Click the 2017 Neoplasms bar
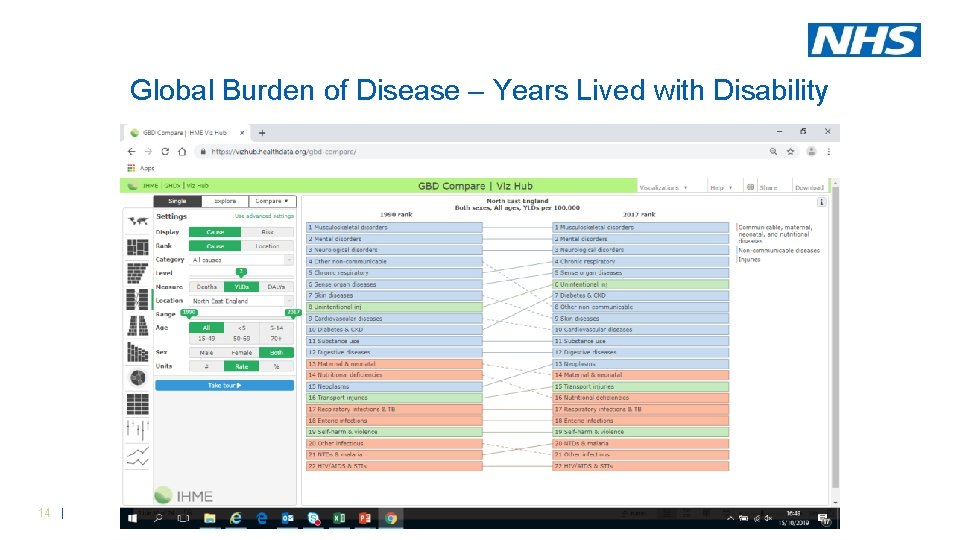The width and height of the screenshot is (960, 540). pos(640,364)
